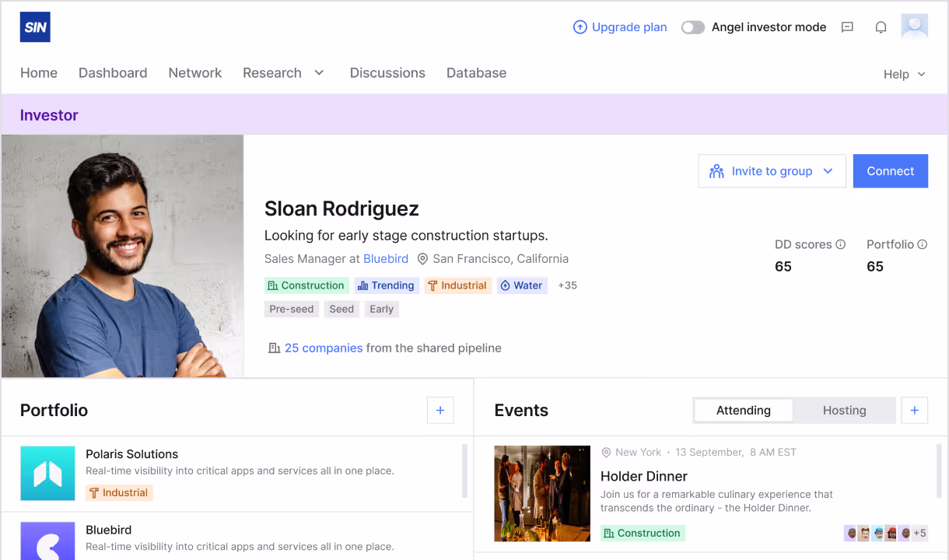Open the Polaris Solutions logo

(47, 473)
